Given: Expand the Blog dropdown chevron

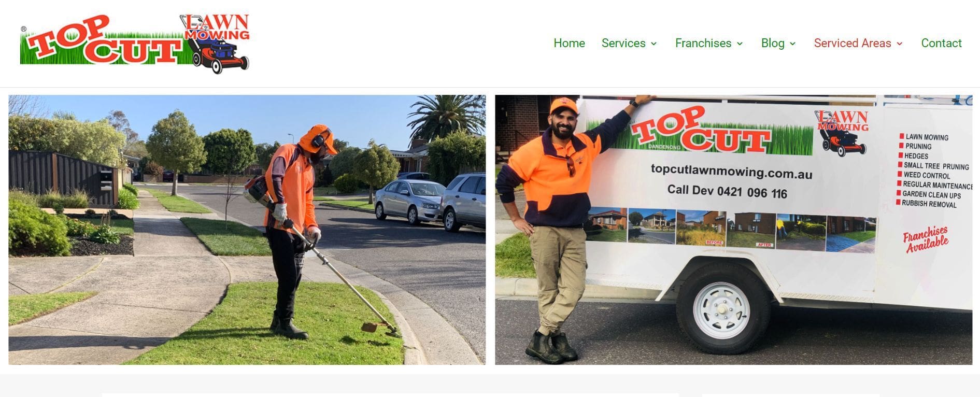Looking at the screenshot, I should (x=793, y=44).
